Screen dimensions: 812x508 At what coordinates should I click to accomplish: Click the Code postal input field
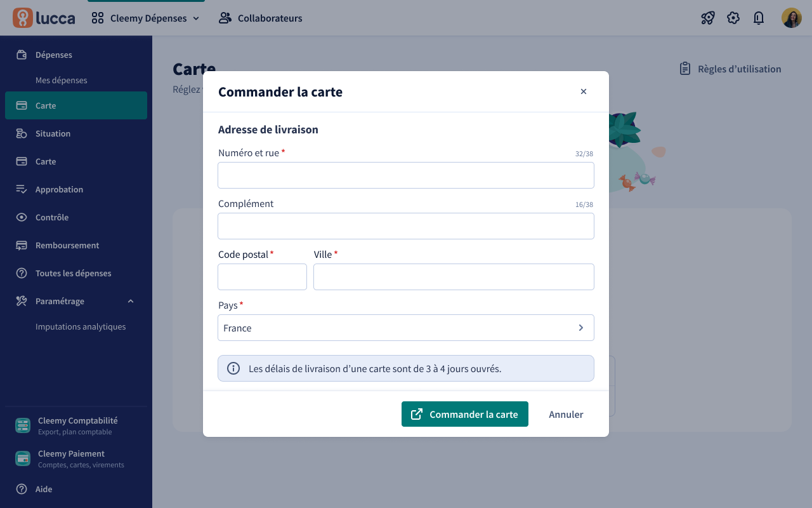click(x=262, y=277)
